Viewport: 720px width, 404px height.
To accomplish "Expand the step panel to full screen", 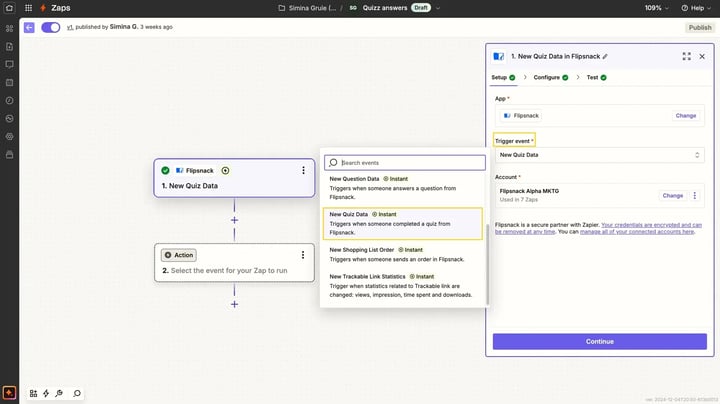I will 686,56.
